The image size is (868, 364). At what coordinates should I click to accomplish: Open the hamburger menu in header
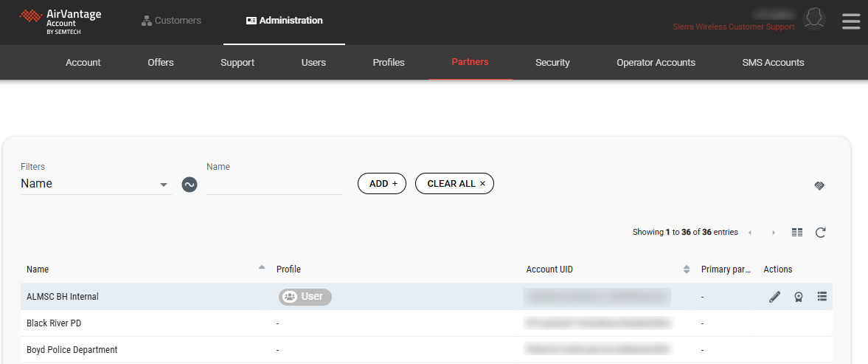tap(851, 21)
